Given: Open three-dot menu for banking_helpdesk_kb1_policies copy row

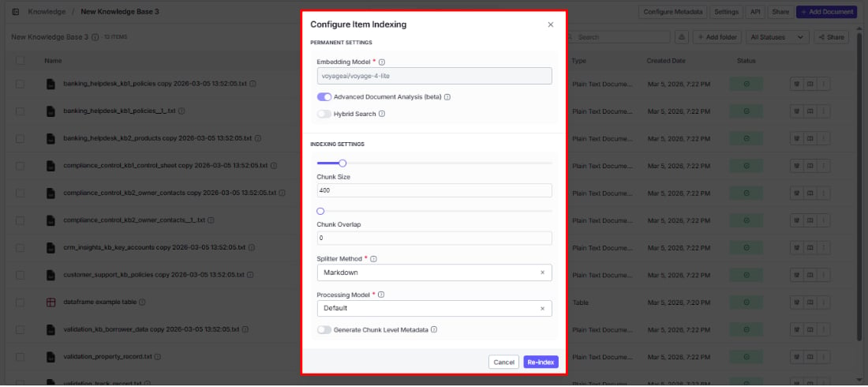Looking at the screenshot, I should [824, 85].
